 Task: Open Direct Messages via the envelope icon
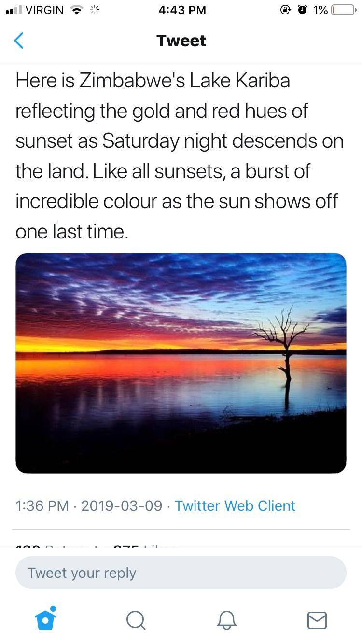317,620
